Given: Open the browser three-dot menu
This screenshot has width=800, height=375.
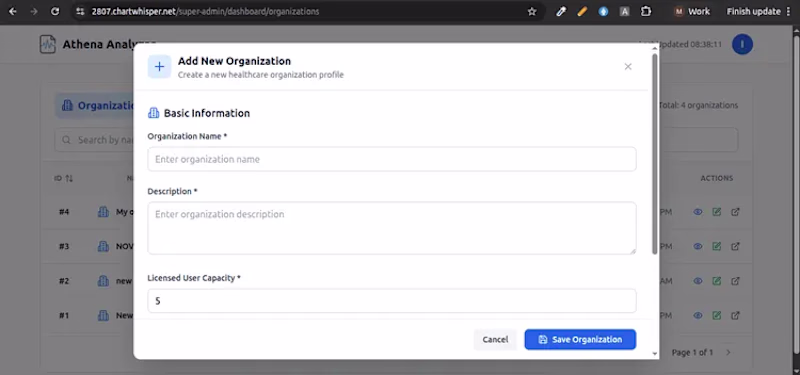Looking at the screenshot, I should tap(789, 11).
